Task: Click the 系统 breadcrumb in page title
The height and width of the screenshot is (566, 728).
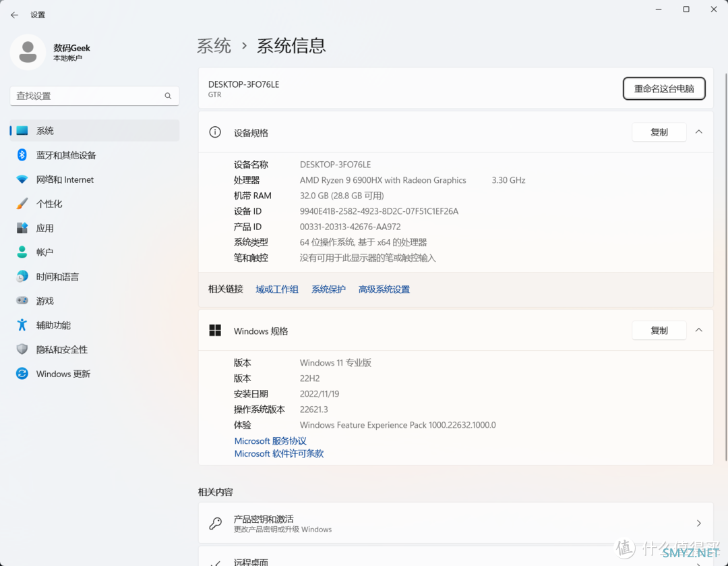Action: (214, 46)
